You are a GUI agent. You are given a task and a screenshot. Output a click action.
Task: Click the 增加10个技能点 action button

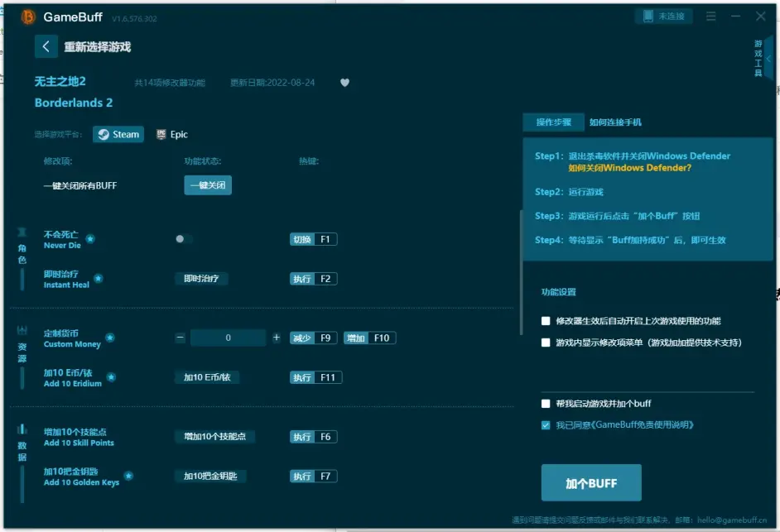(215, 437)
